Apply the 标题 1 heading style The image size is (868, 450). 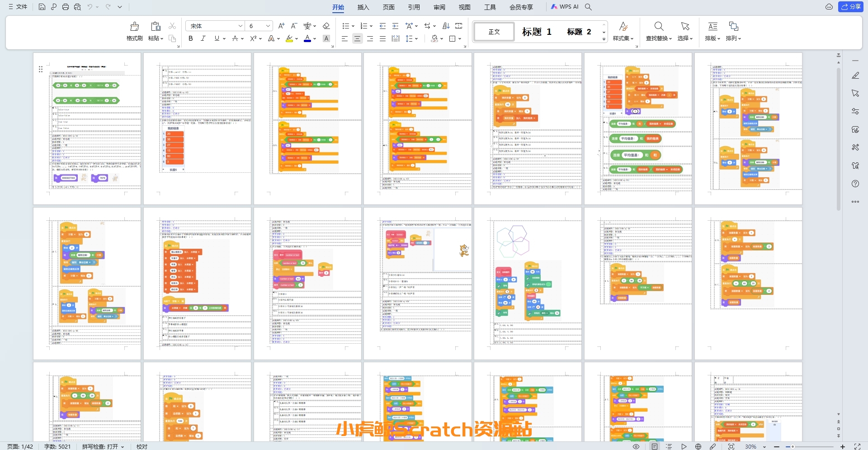[x=537, y=32]
